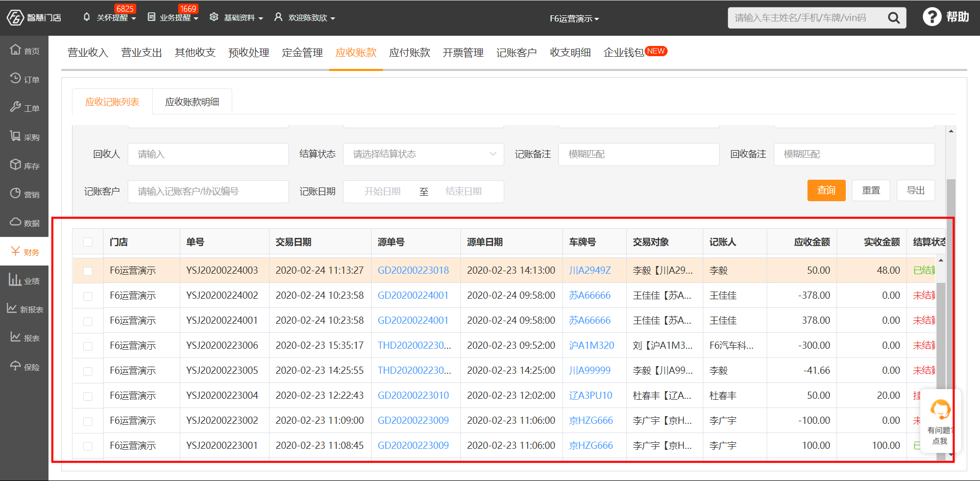Click the 重置 button
980x481 pixels.
pos(871,190)
